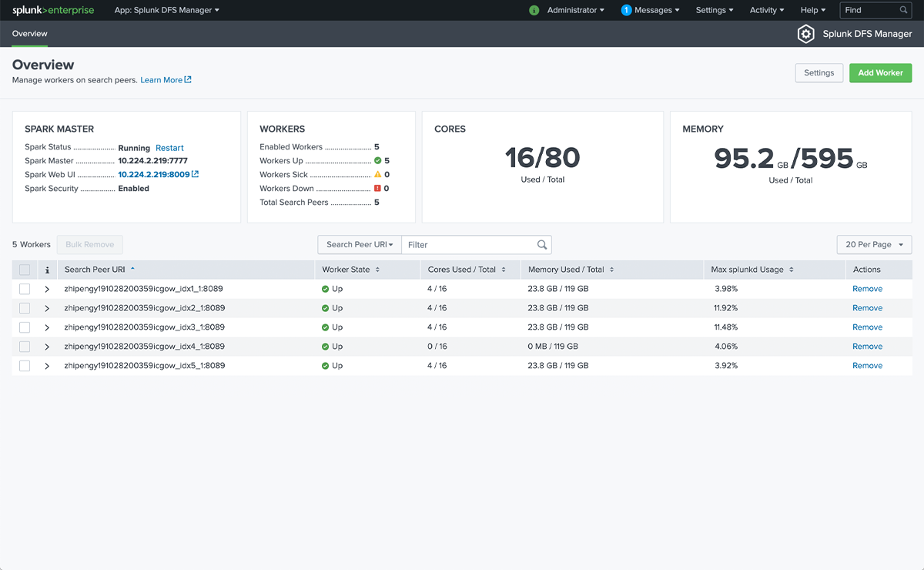Screen dimensions: 924x570
Task: Remove worker idx1_1:8089
Action: 867,289
